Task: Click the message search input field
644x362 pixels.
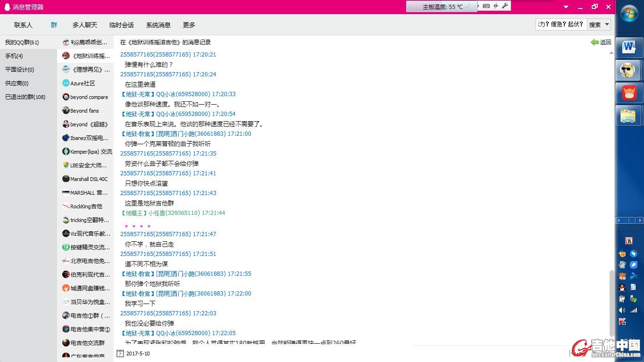Action: [x=561, y=25]
